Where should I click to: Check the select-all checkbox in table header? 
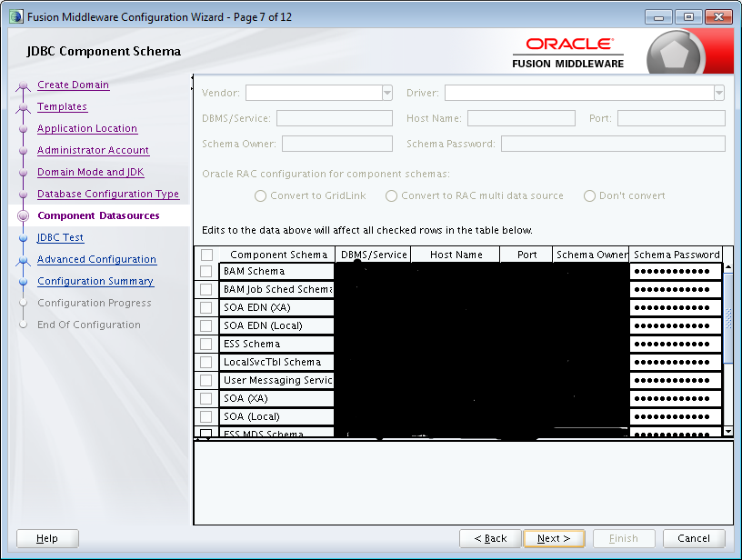[205, 254]
